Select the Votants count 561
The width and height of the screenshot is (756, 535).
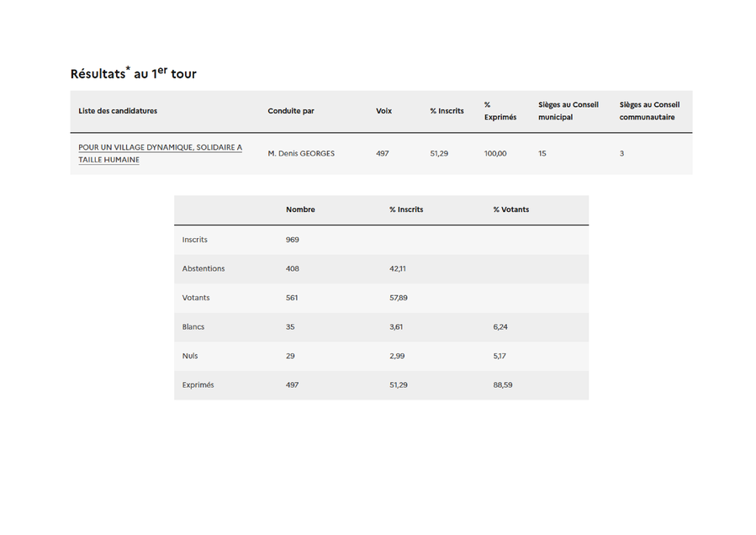point(292,298)
